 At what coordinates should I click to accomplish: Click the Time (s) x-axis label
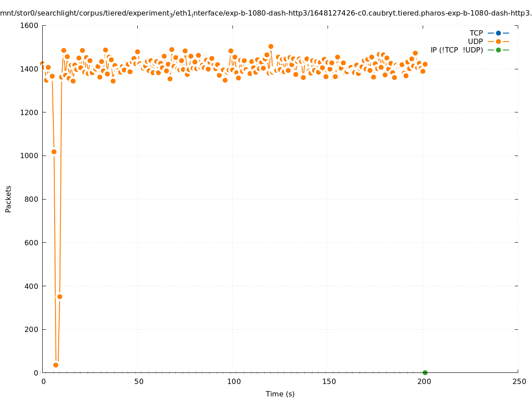[280, 394]
